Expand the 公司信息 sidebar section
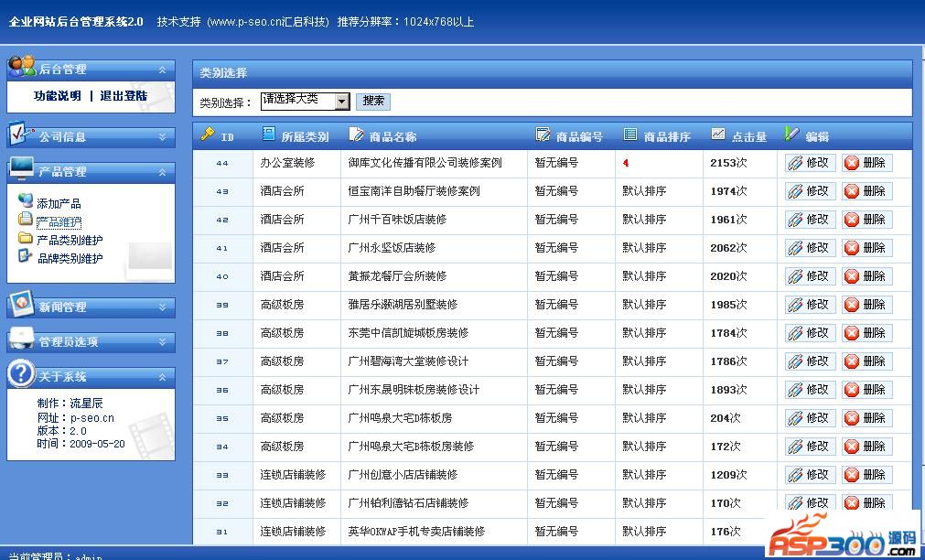 [163, 136]
